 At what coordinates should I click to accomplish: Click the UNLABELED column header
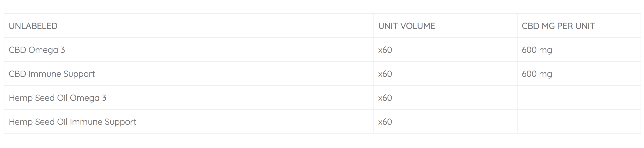coord(33,26)
